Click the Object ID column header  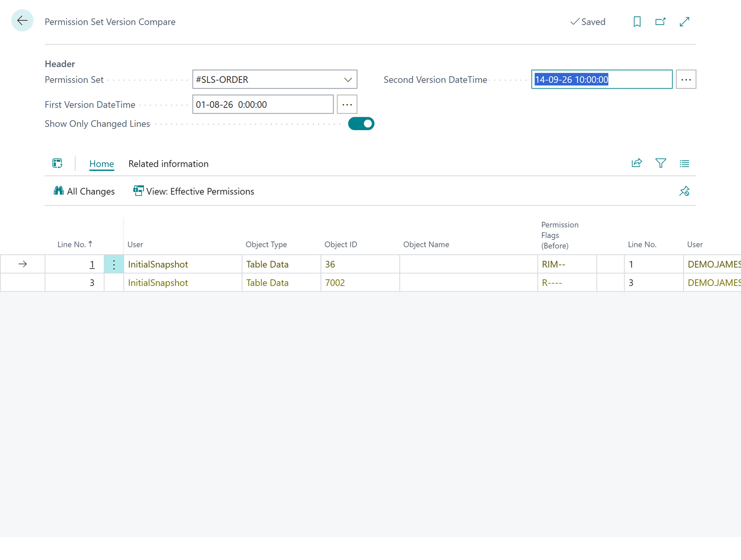(340, 244)
